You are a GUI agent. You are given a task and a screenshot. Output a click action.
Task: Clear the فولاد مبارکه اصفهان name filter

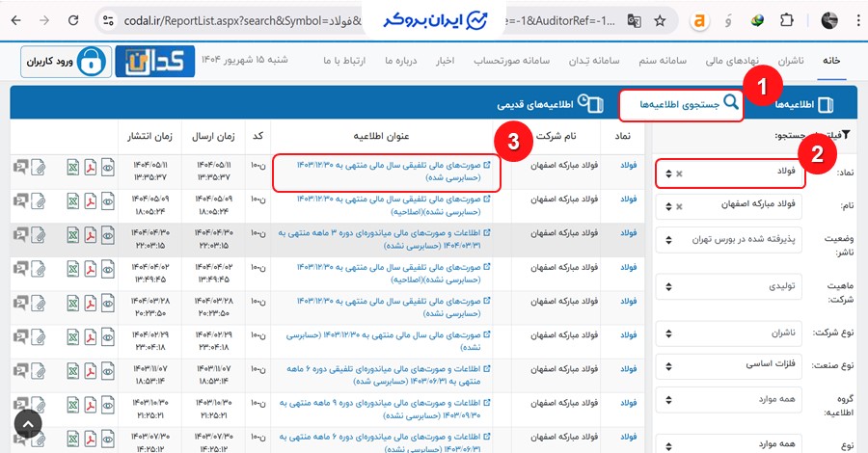pyautogui.click(x=679, y=207)
